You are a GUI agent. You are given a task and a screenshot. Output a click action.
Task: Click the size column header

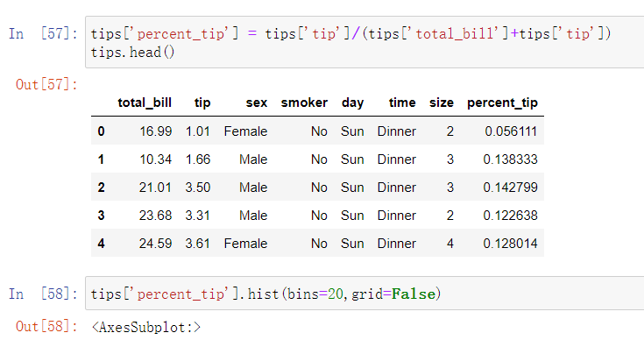point(442,103)
